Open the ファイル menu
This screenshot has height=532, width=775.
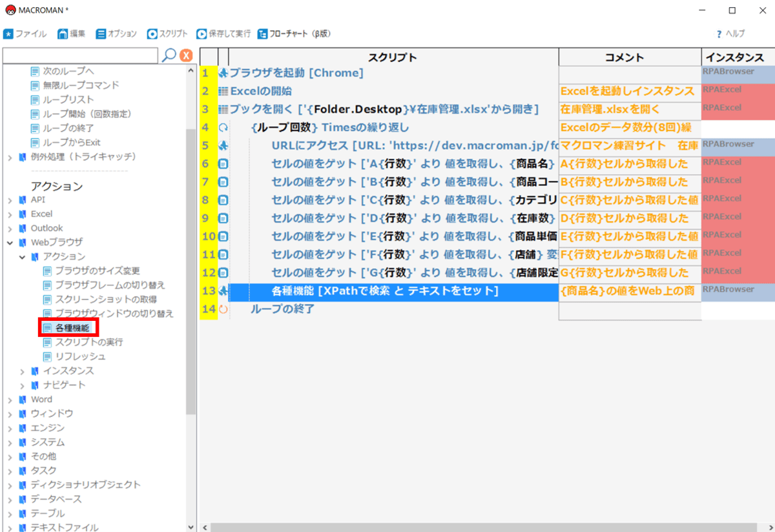25,34
